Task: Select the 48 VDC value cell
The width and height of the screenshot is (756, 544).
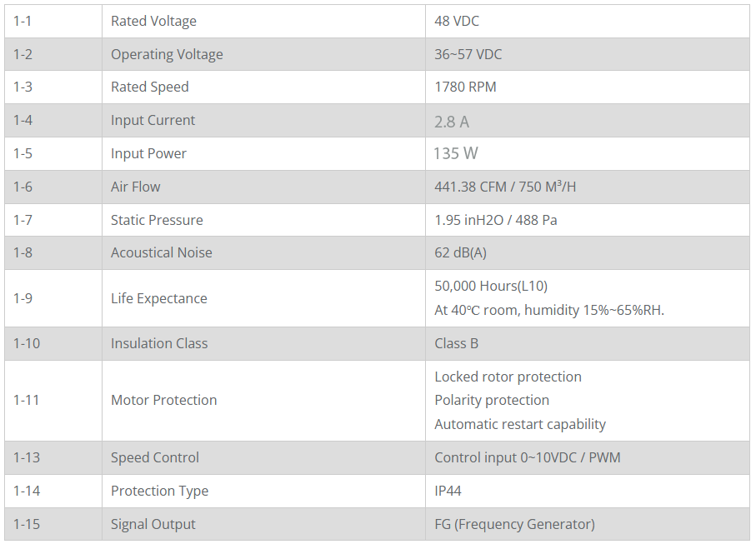Action: pos(588,21)
